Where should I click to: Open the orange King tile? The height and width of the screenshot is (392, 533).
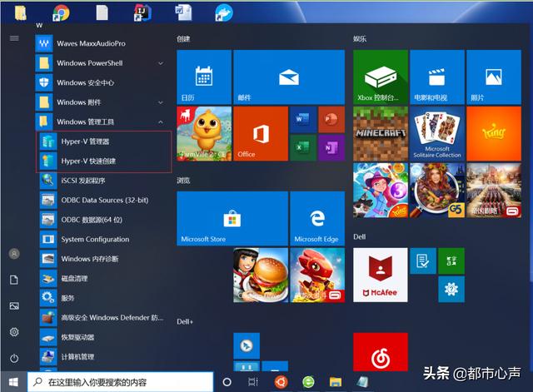pos(494,133)
